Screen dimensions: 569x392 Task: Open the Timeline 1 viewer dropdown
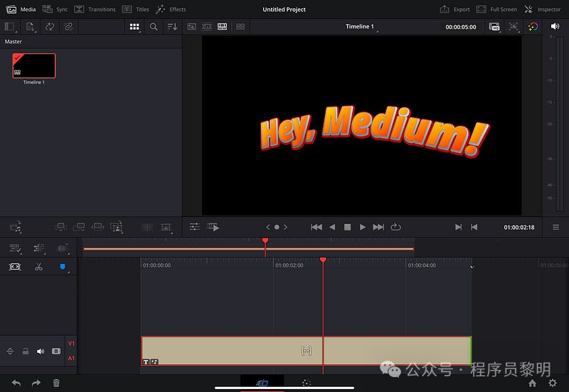point(360,26)
